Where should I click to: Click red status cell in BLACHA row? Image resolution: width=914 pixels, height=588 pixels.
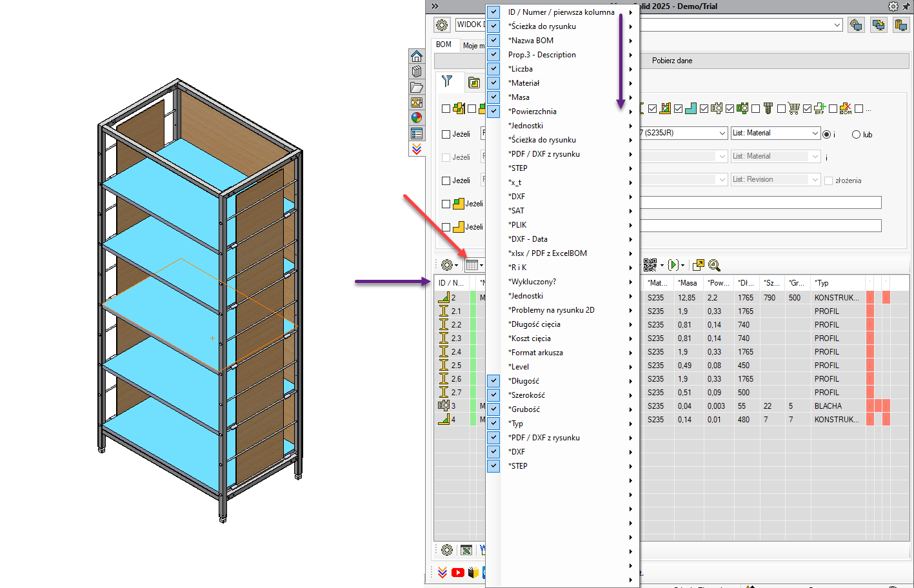(871, 406)
